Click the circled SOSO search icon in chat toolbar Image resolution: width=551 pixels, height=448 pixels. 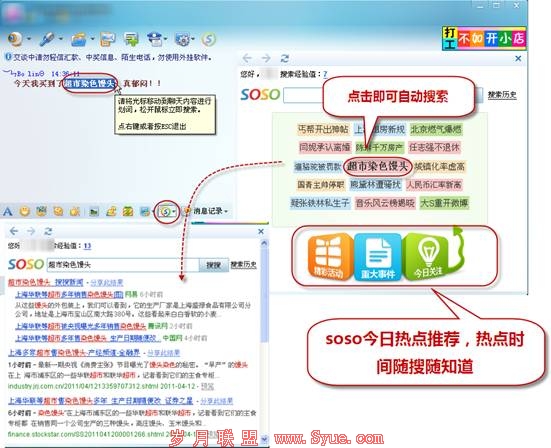click(166, 212)
